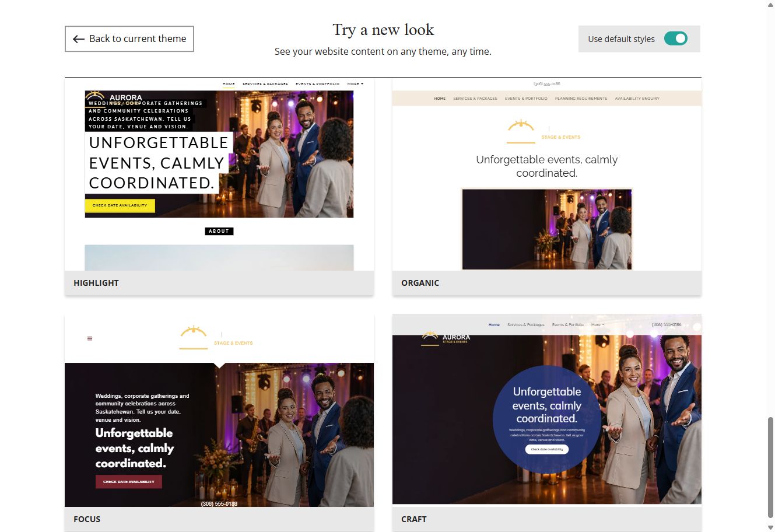This screenshot has height=532, width=775.
Task: Click Home in the Craft preview nav
Action: point(494,324)
